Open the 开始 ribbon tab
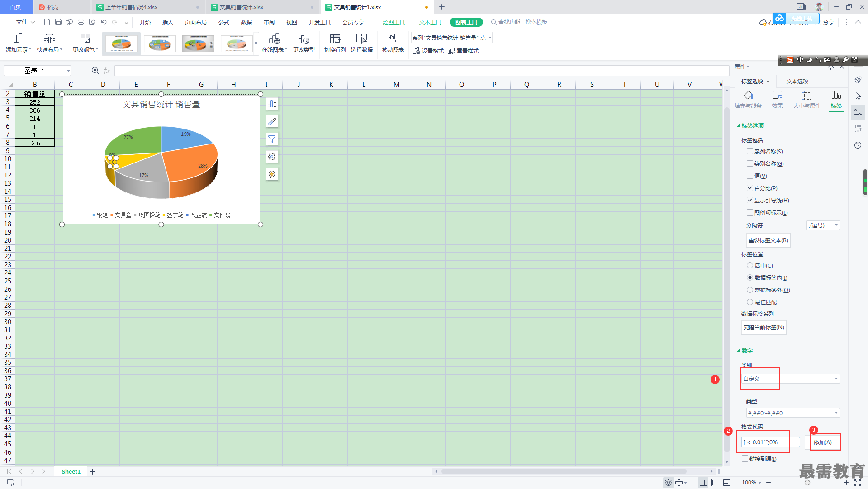 tap(145, 22)
